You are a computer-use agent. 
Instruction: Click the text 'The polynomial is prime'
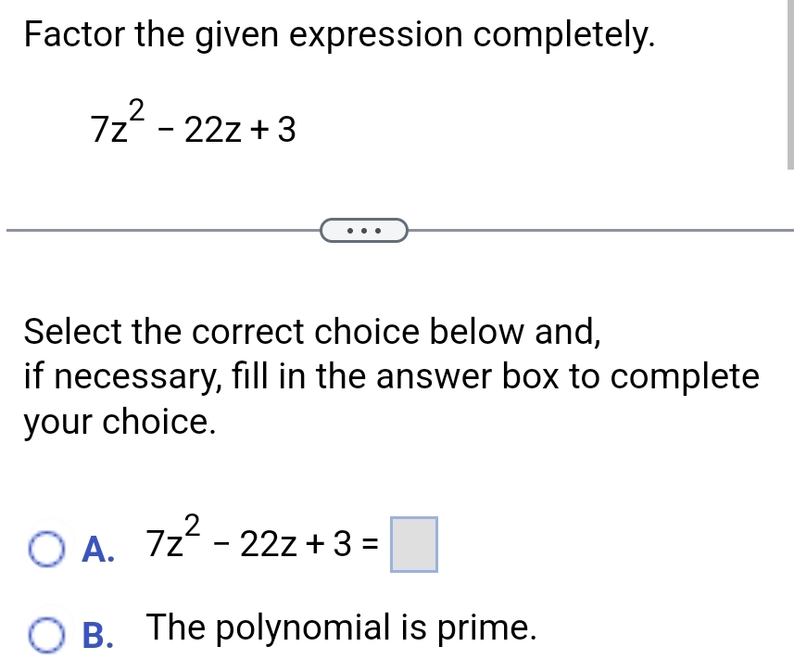tap(341, 628)
